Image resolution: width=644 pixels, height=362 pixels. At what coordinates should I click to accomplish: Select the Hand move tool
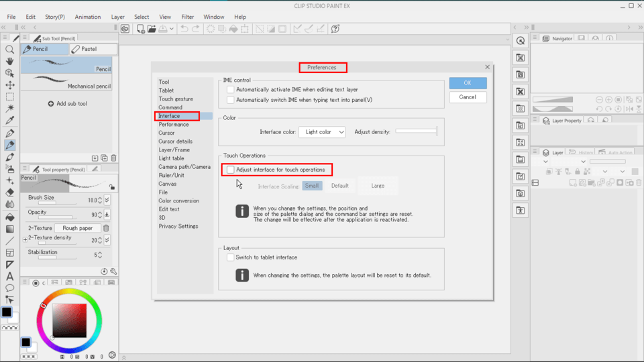tap(9, 61)
